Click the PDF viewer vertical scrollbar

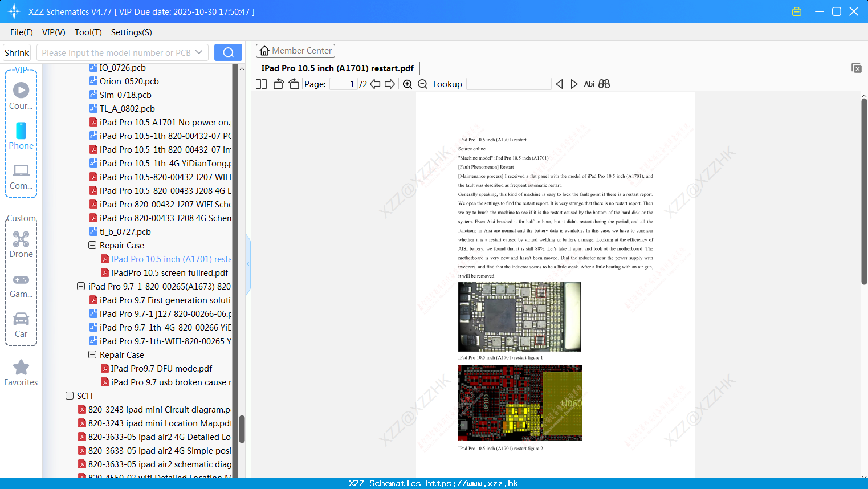(x=864, y=191)
